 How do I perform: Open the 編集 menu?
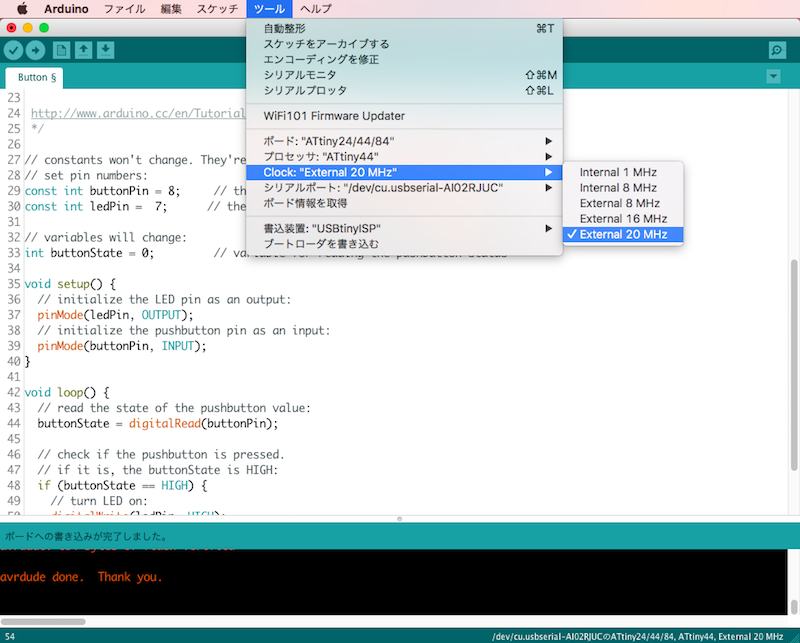[171, 9]
